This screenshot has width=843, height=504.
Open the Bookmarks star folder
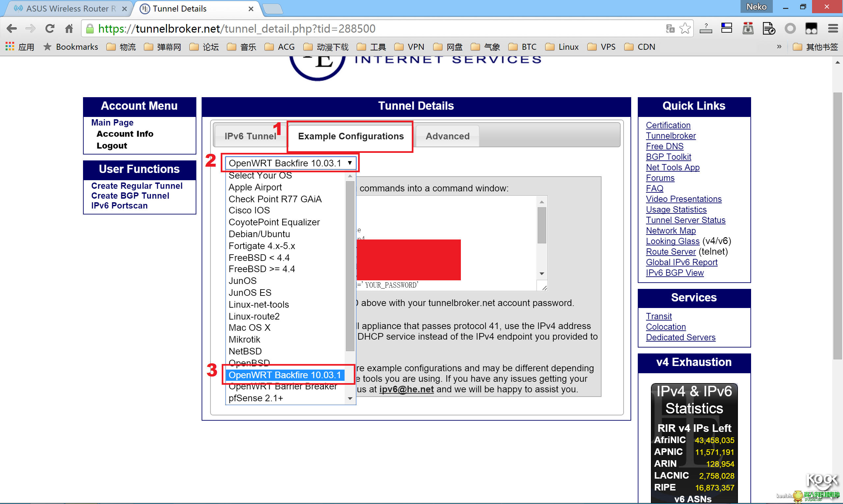tap(70, 47)
